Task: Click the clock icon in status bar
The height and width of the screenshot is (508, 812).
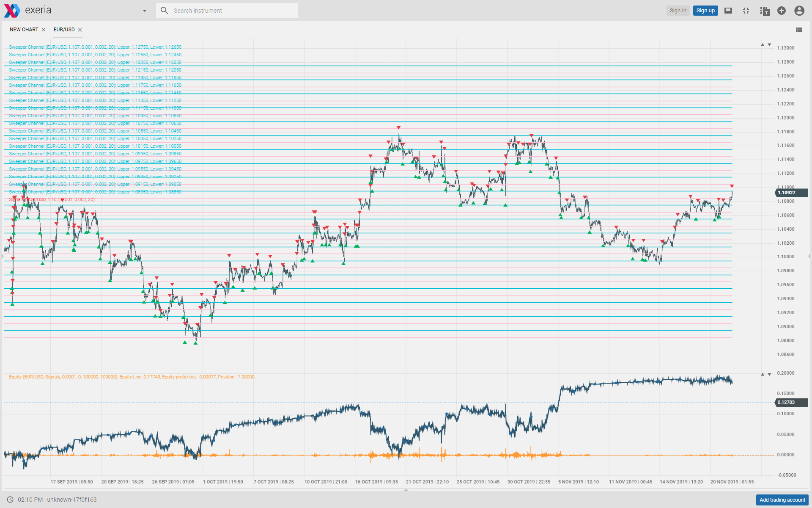Action: coord(10,500)
